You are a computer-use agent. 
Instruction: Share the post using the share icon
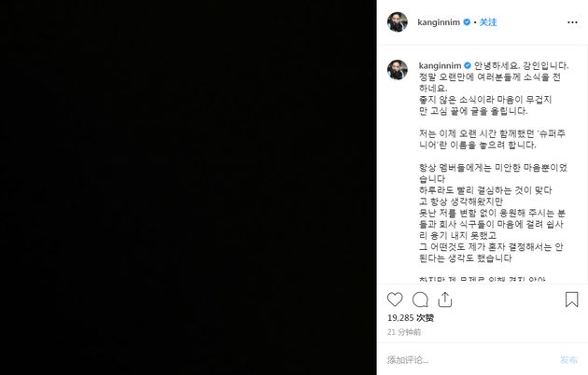coord(445,299)
